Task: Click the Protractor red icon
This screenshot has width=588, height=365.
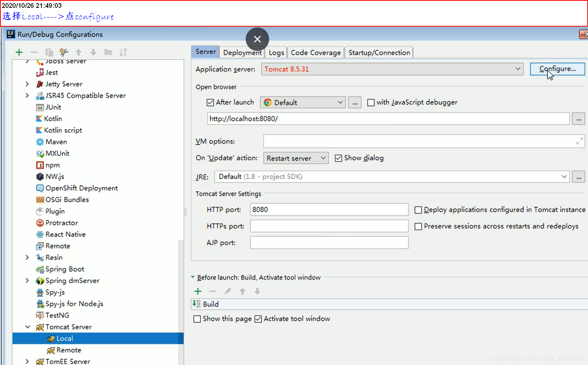Action: pos(40,223)
